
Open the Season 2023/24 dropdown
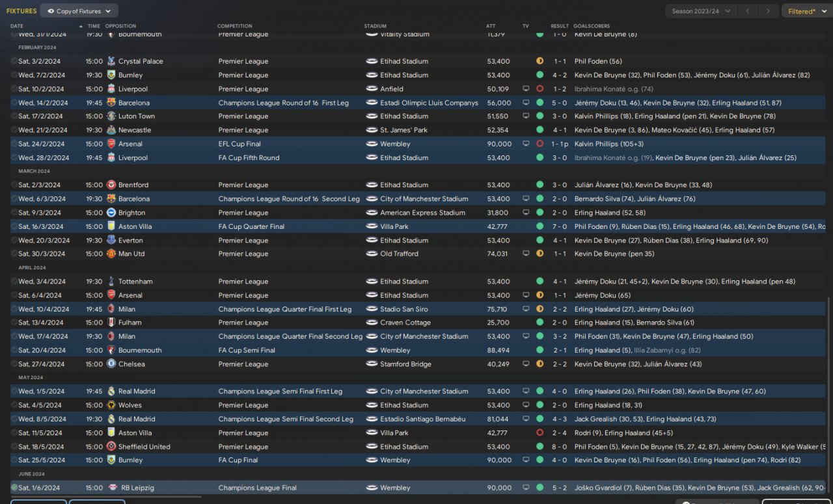point(702,11)
